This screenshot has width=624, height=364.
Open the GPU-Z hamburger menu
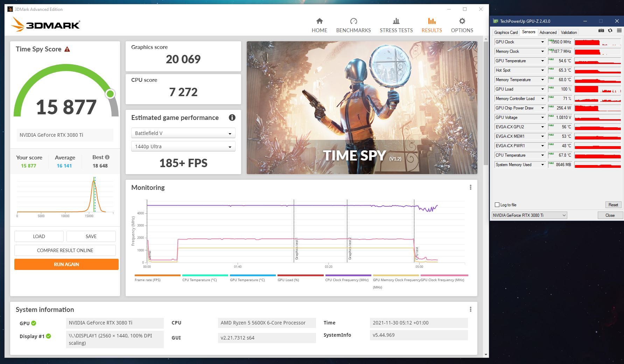619,31
